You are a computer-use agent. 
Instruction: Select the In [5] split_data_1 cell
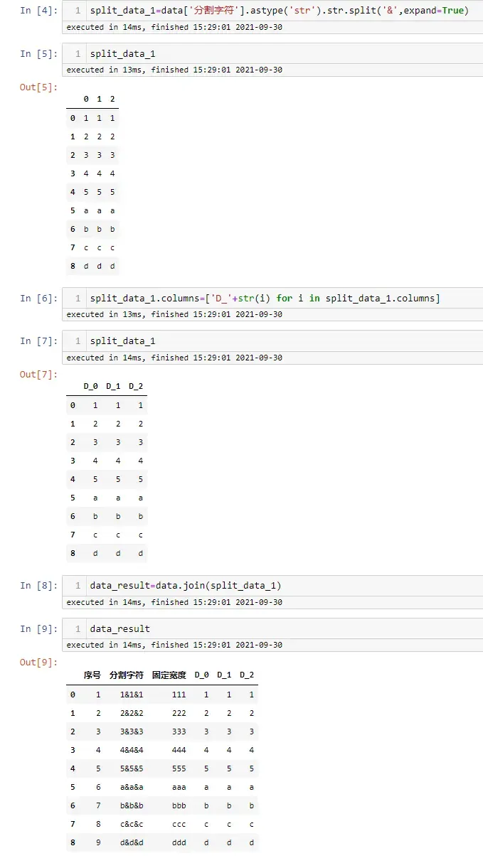pos(272,54)
